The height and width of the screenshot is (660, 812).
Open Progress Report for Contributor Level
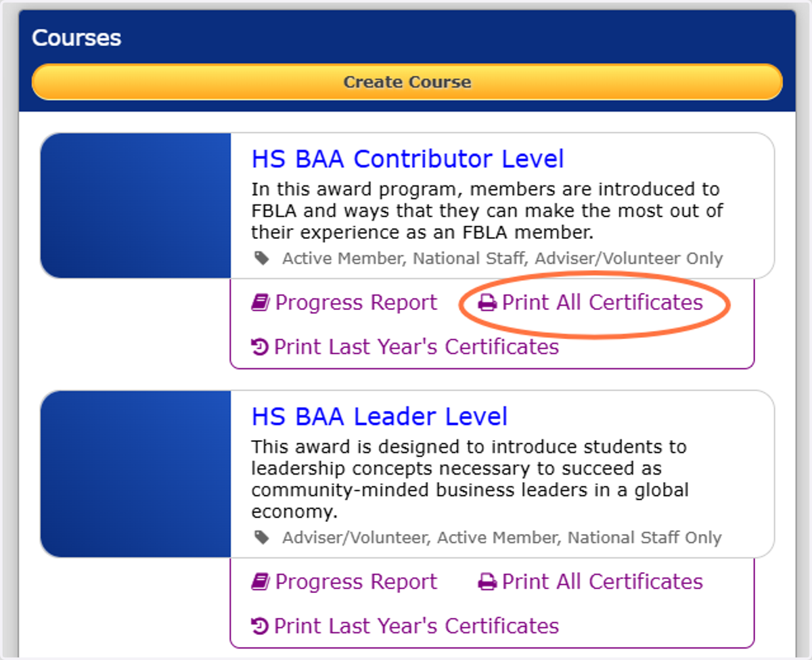pos(344,303)
